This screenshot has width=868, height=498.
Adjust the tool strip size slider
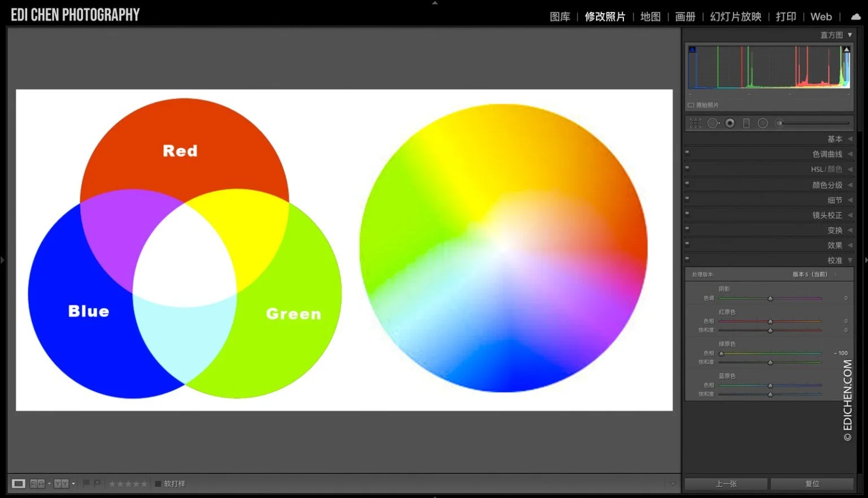pos(813,123)
